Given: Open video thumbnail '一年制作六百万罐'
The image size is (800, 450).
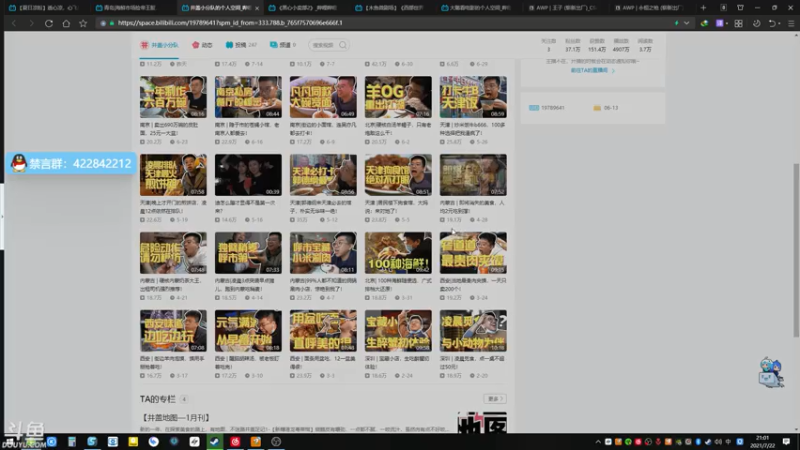Looking at the screenshot, I should click(173, 97).
